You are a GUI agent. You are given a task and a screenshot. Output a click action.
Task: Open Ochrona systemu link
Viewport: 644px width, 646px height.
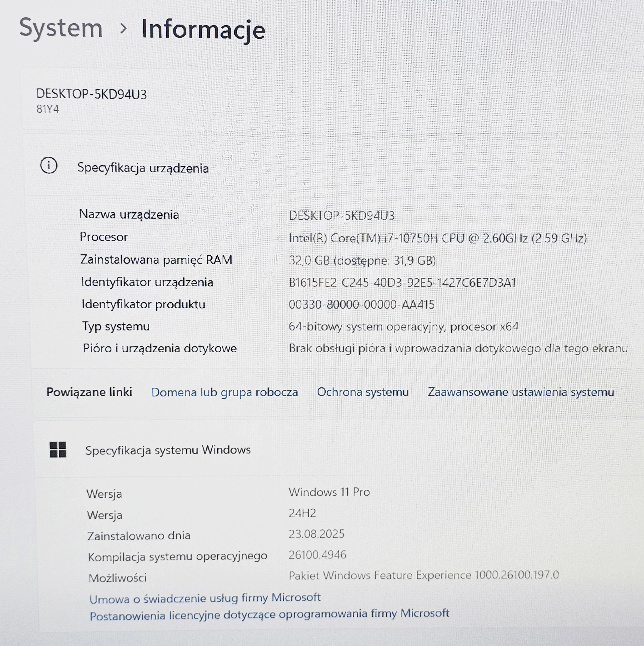pos(363,392)
